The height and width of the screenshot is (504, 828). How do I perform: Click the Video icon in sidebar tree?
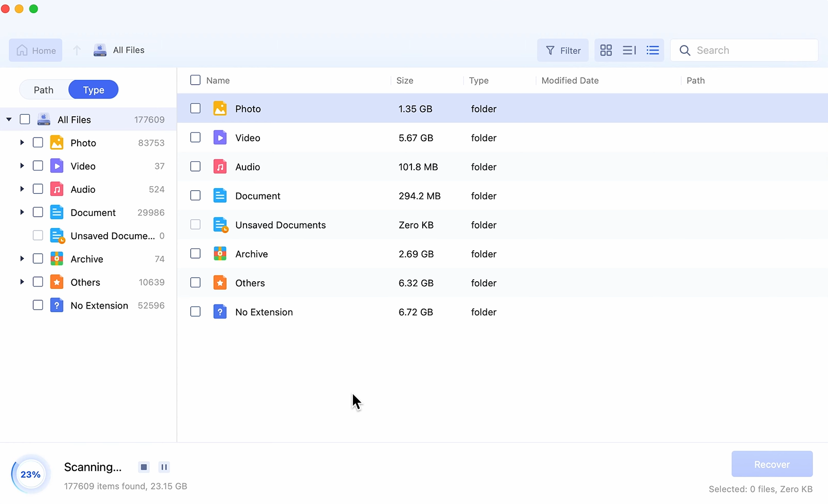(57, 166)
